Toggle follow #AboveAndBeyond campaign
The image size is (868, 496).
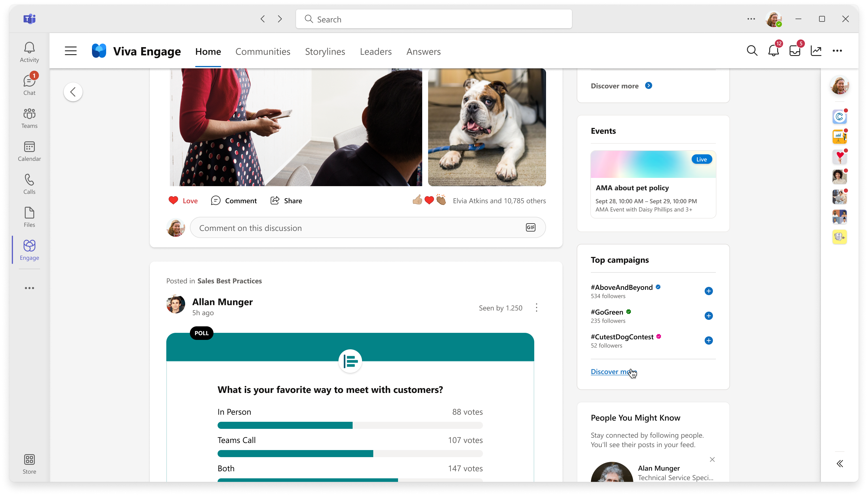point(709,291)
